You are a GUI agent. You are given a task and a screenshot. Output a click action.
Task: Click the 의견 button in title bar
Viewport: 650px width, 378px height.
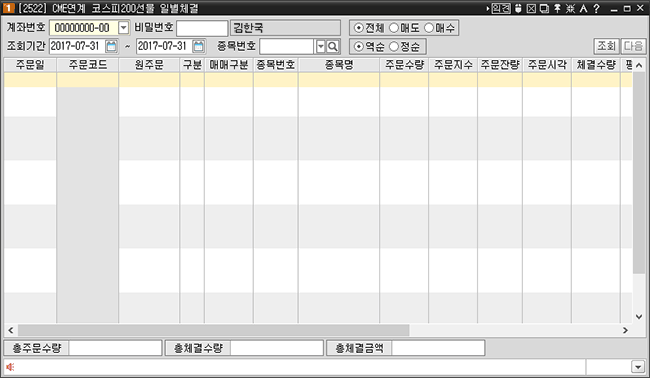pos(501,8)
